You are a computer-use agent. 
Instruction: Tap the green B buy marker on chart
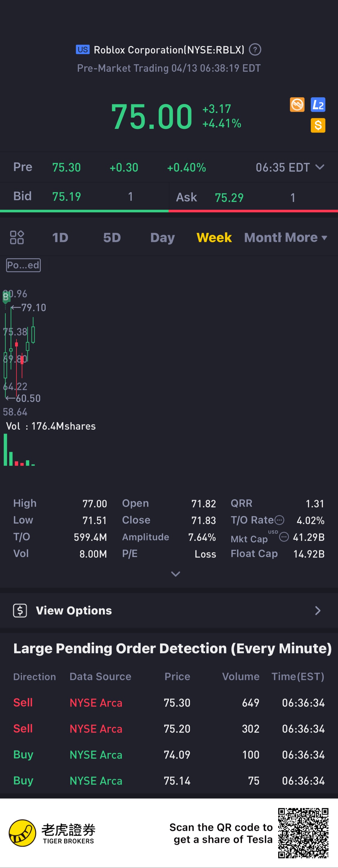[6, 297]
